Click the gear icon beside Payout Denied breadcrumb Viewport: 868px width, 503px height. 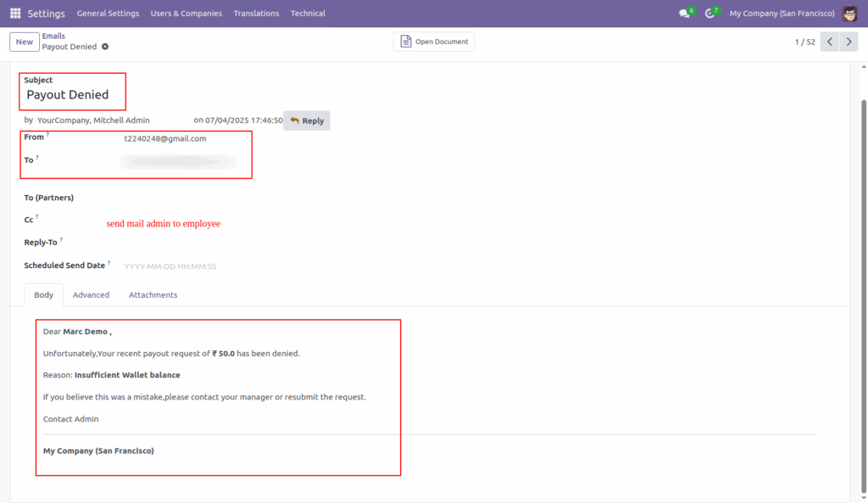pyautogui.click(x=104, y=48)
